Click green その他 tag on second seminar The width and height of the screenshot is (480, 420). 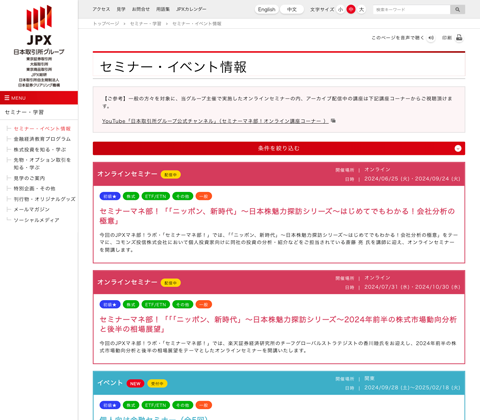tap(183, 304)
